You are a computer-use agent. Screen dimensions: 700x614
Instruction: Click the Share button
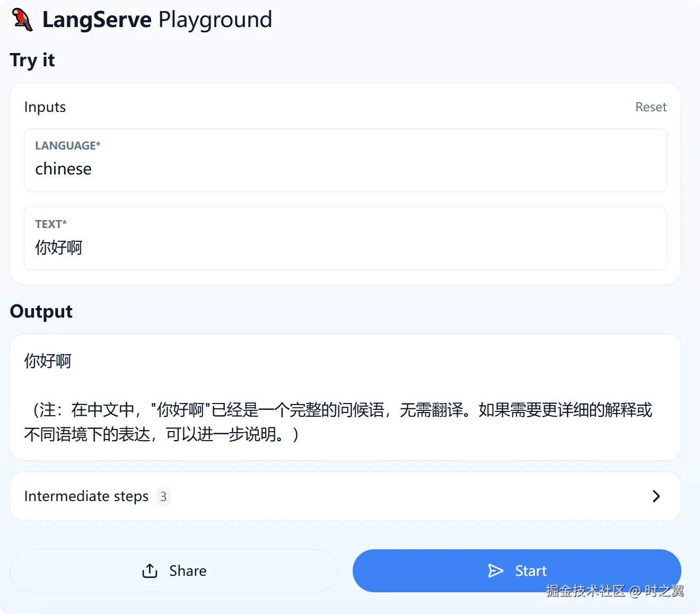(173, 571)
